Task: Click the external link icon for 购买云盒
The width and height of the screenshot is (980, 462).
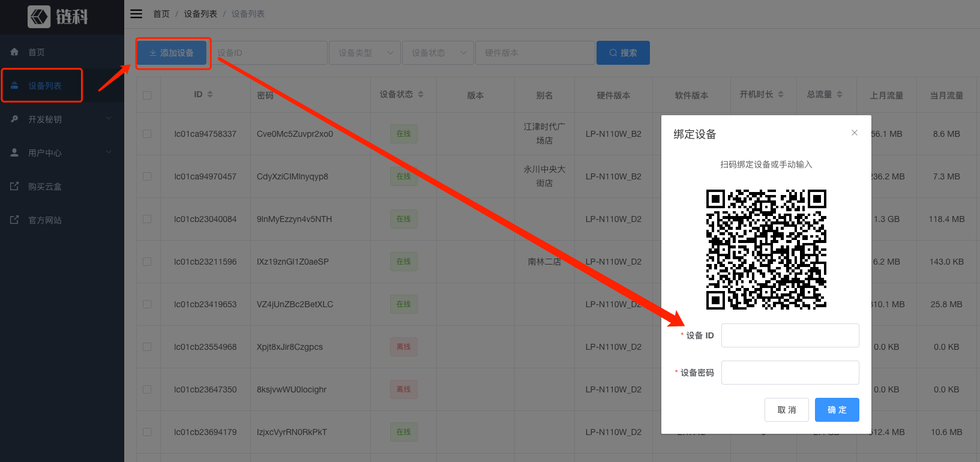Action: 14,187
